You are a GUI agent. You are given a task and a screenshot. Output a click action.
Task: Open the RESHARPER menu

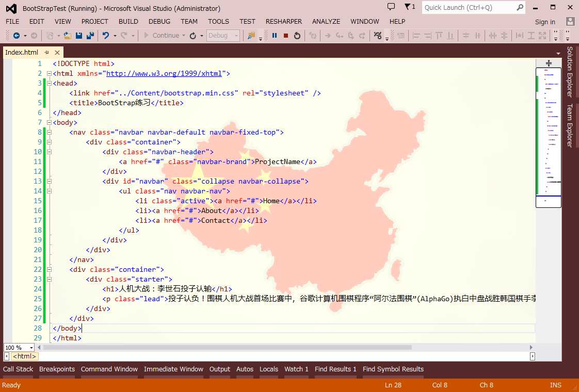click(284, 22)
